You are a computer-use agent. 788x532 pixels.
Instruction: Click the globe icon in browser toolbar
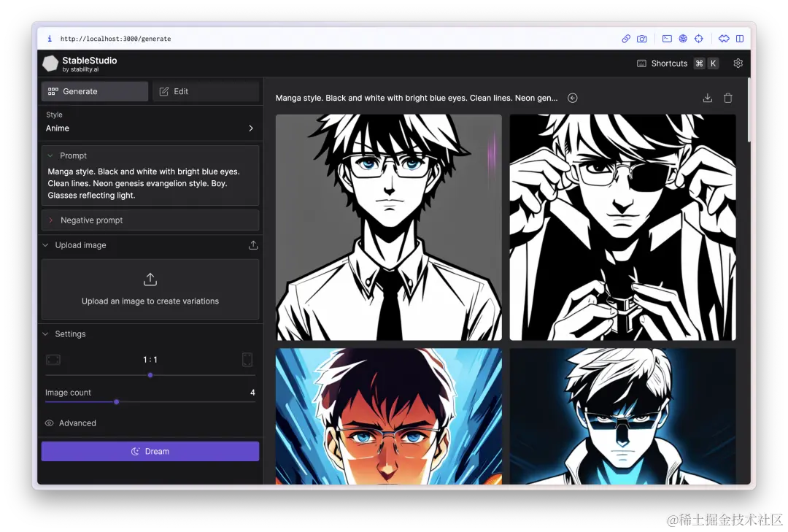pyautogui.click(x=683, y=39)
